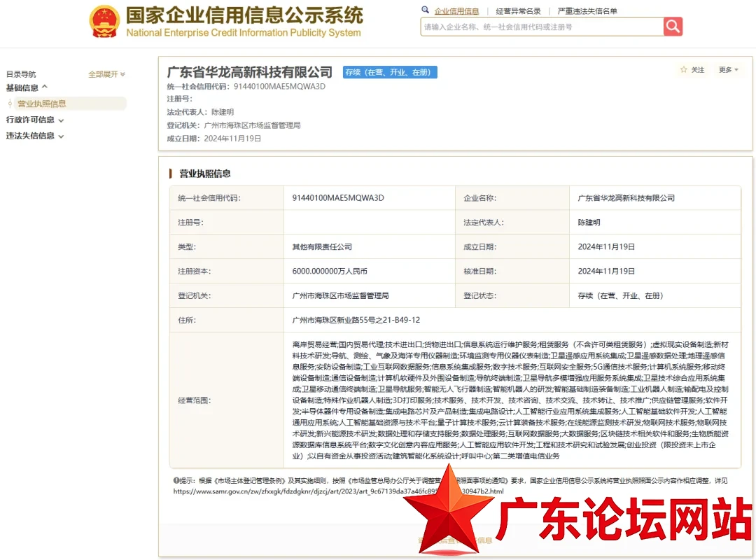Expand the 违法失信信息 section

(35, 136)
